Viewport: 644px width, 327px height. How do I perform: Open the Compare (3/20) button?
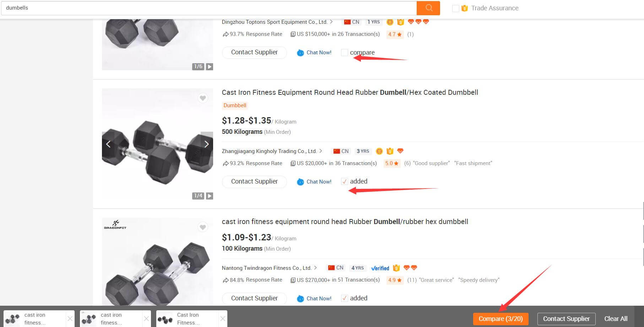point(500,319)
